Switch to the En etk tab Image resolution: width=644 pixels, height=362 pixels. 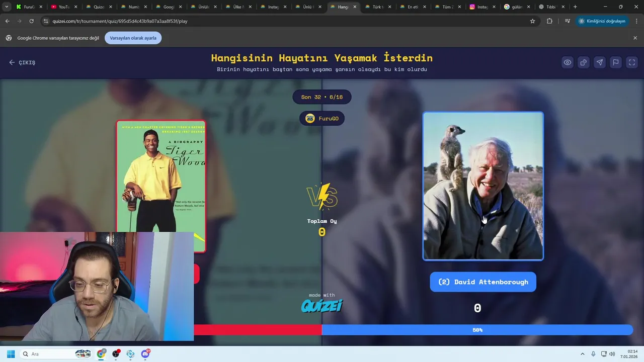coord(413,7)
